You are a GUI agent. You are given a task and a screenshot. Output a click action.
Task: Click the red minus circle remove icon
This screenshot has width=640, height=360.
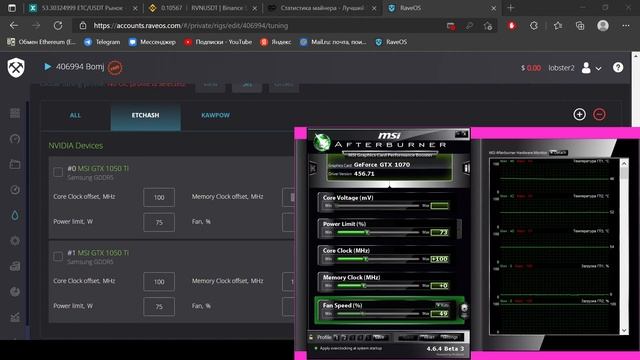599,114
